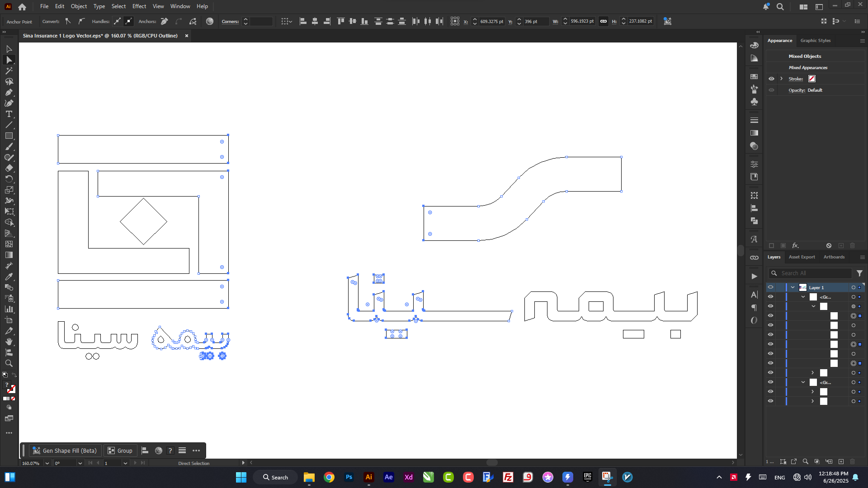Open the Effect menu
868x488 pixels.
tap(139, 6)
